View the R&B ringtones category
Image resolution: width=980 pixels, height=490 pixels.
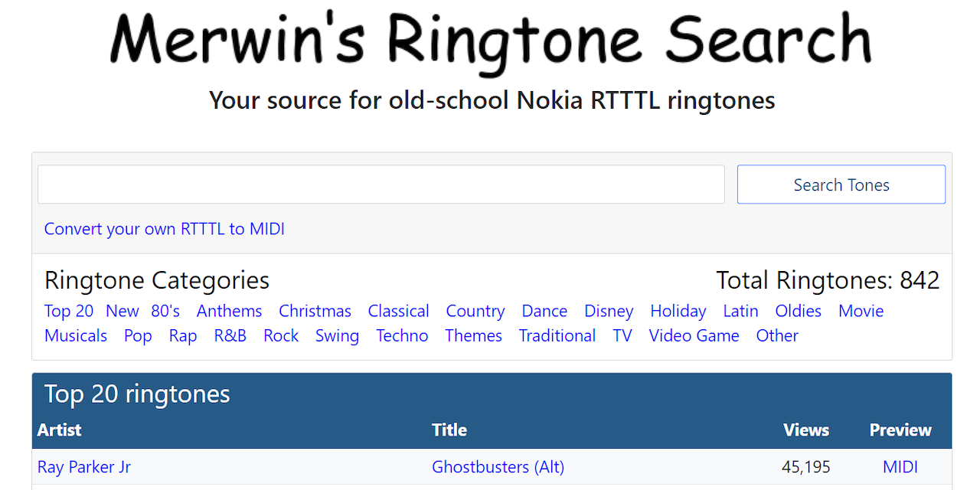point(230,335)
